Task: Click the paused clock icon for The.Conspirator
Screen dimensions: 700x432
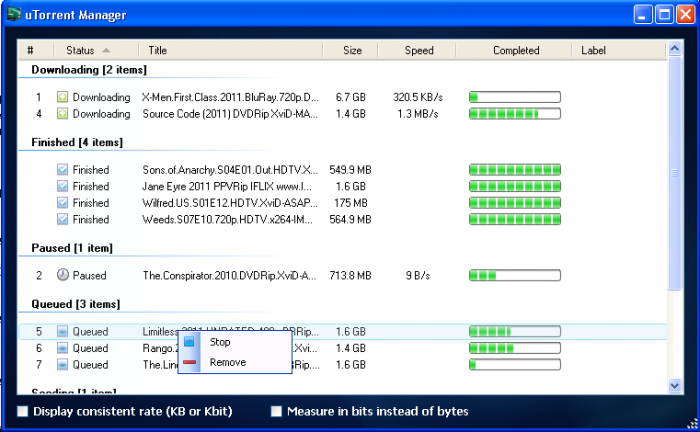Action: coord(62,275)
